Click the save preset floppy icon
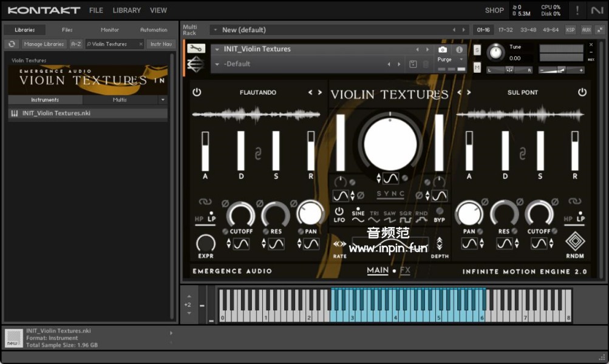This screenshot has height=364, width=609. point(413,64)
